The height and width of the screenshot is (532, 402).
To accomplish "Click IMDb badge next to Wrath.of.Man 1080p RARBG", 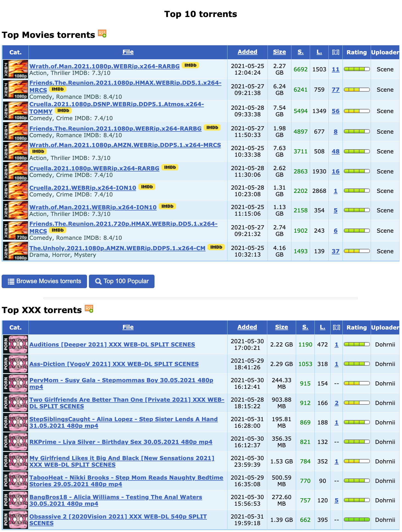I will [x=190, y=65].
